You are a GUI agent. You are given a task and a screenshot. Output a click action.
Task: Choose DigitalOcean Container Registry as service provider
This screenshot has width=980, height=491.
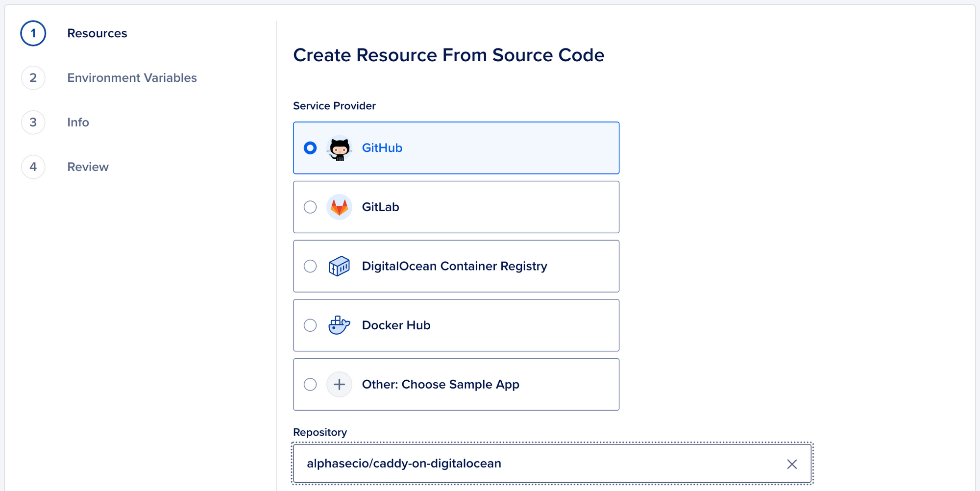(x=310, y=266)
